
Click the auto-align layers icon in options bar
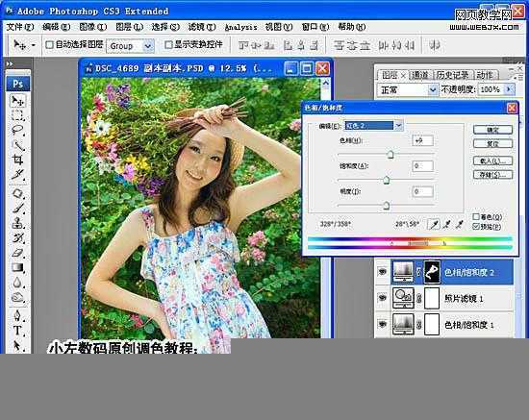pyautogui.click(x=435, y=45)
